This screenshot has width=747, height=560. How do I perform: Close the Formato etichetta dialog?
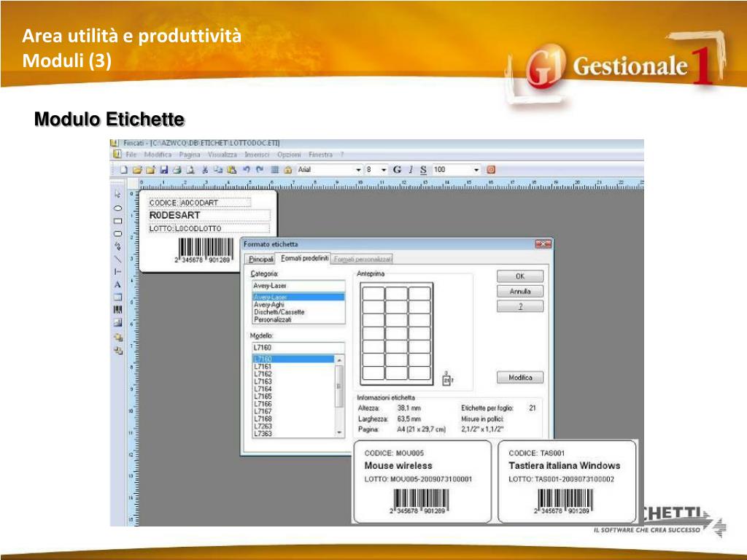(x=543, y=244)
